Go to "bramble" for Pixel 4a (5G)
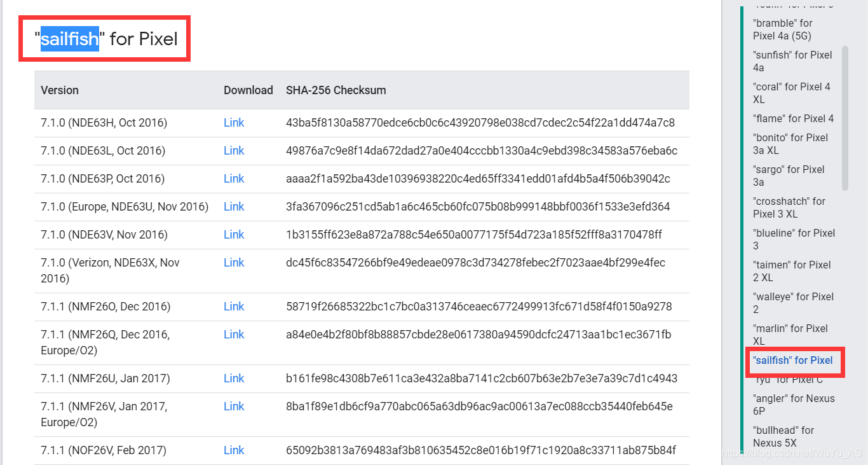Screen dimensions: 868x465 [x=783, y=30]
